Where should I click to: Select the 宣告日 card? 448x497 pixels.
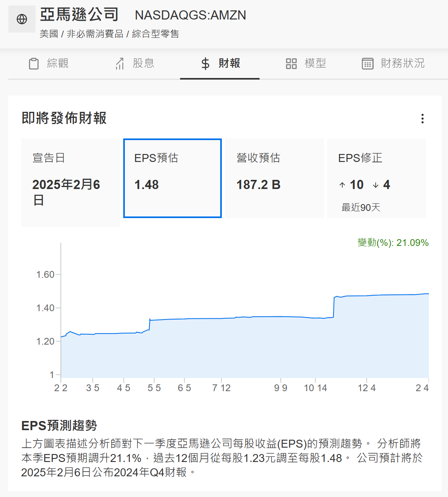(x=70, y=183)
